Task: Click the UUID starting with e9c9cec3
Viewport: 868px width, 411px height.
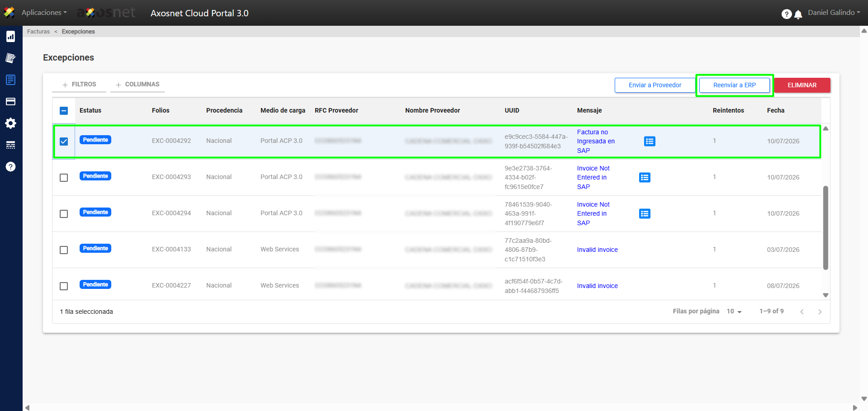Action: tap(536, 141)
